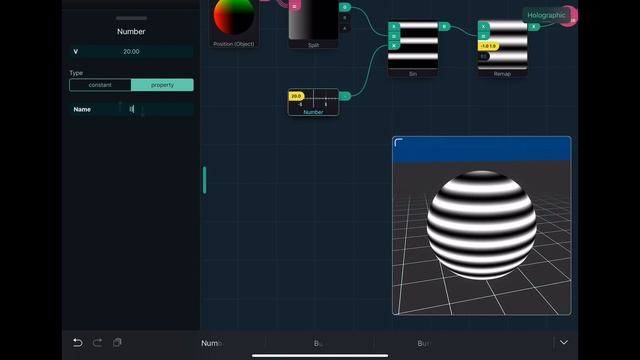Screen dimensions: 640x360
Task: Select the Remap node
Action: pos(502,49)
